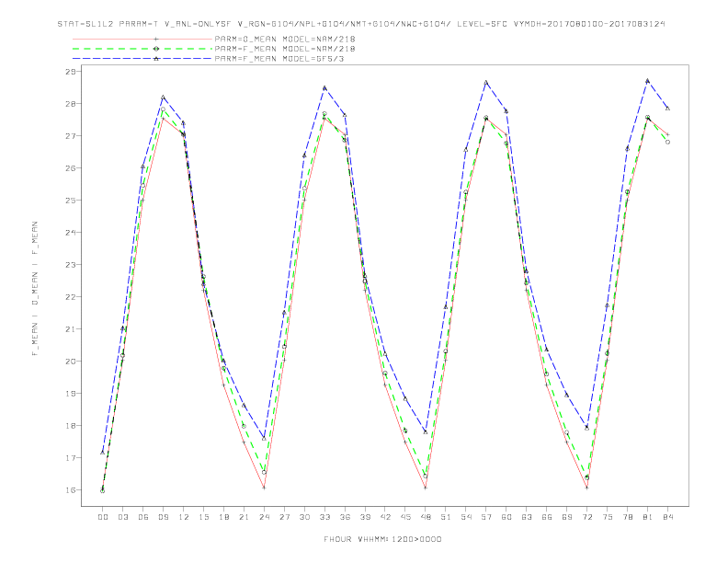Click x-axis tick label 78
This screenshot has height=563, width=728.
point(627,517)
